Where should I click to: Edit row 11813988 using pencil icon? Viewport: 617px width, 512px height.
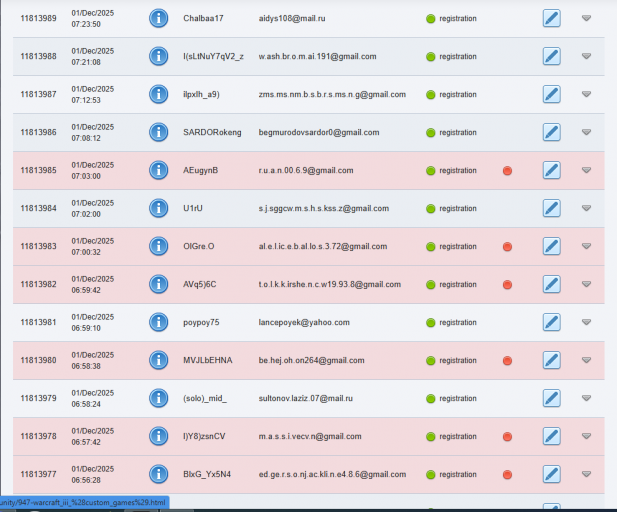(552, 56)
